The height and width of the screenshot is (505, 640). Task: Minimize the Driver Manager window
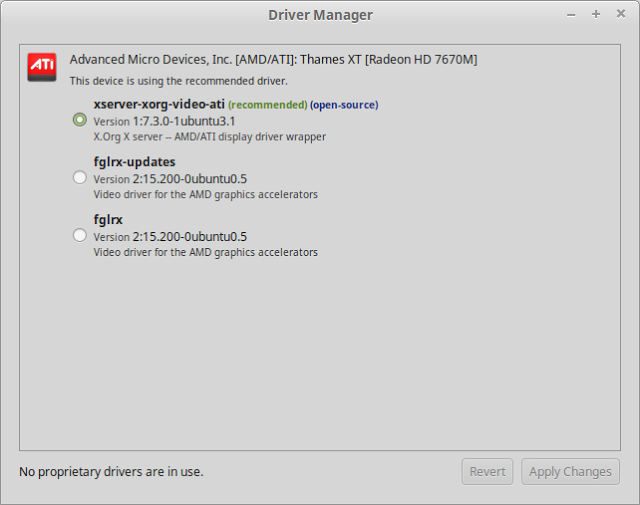(571, 14)
